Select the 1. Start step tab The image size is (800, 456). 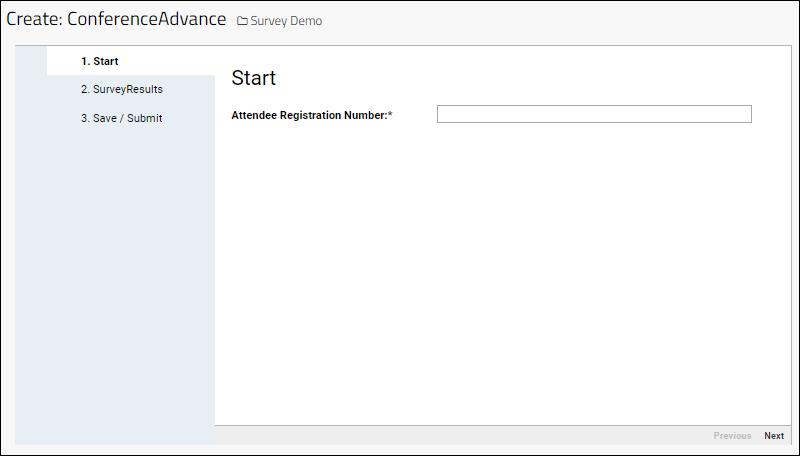[100, 62]
